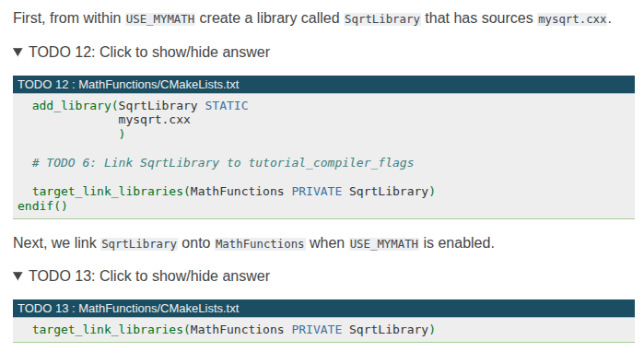Click USE_MYMATH in the 'is enabled' sentence
The width and height of the screenshot is (644, 352).
tap(384, 243)
